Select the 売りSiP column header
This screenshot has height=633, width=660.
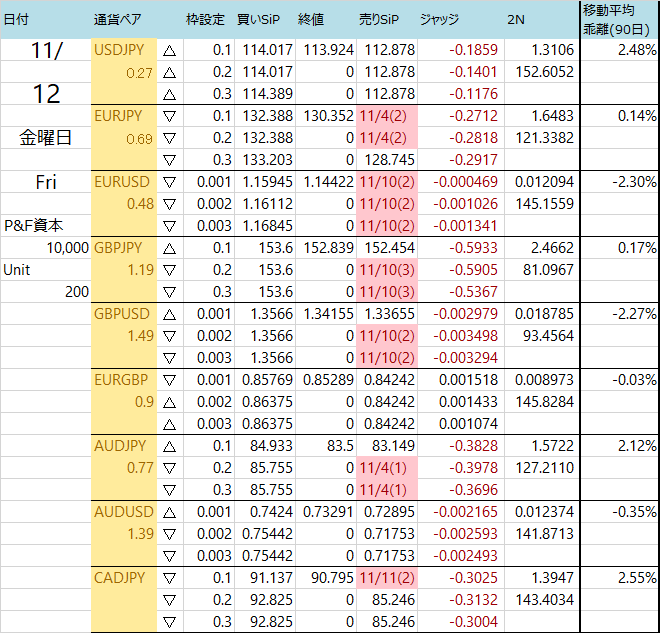pyautogui.click(x=379, y=19)
